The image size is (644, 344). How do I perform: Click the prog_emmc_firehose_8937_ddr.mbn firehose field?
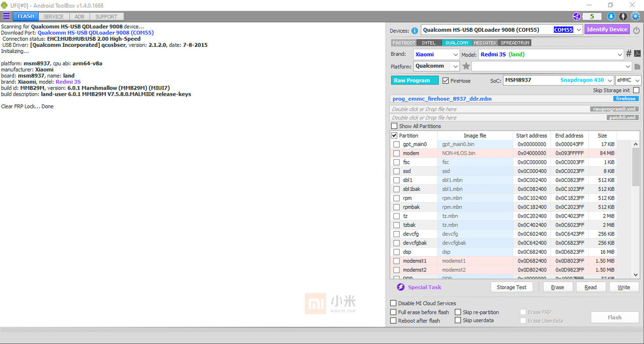click(x=515, y=99)
